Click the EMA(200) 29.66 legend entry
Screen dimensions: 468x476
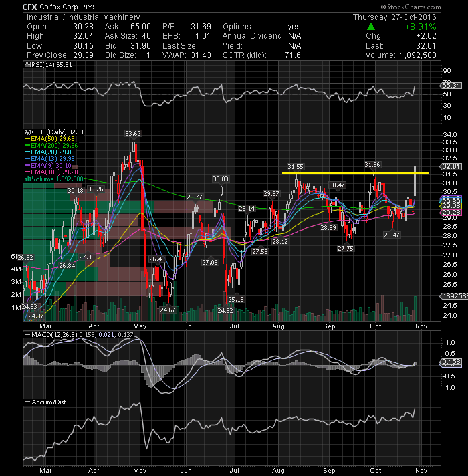[x=51, y=146]
